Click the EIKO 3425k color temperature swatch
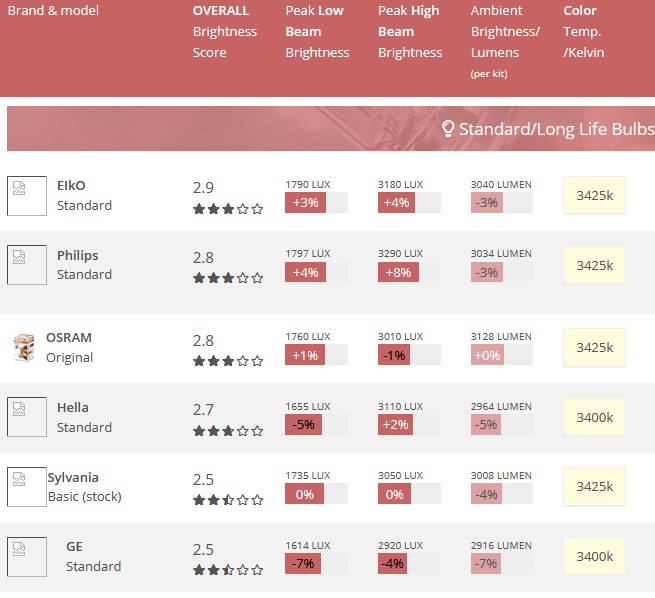Screen dimensions: 655x598 [594, 195]
